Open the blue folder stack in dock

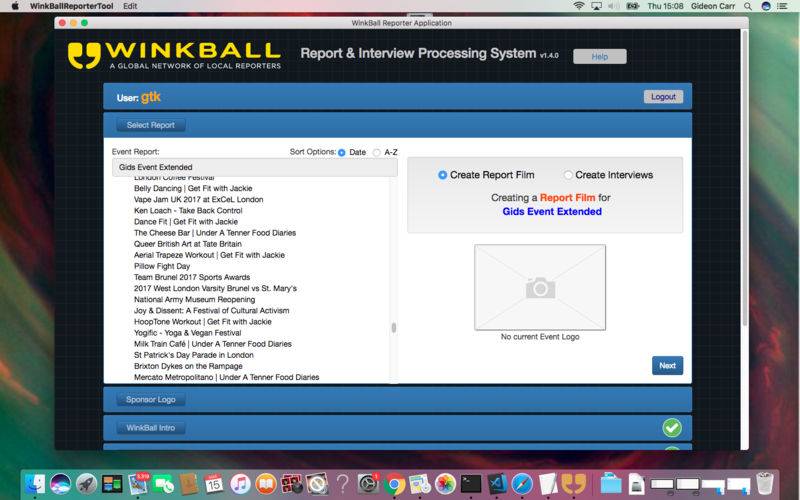coord(611,484)
